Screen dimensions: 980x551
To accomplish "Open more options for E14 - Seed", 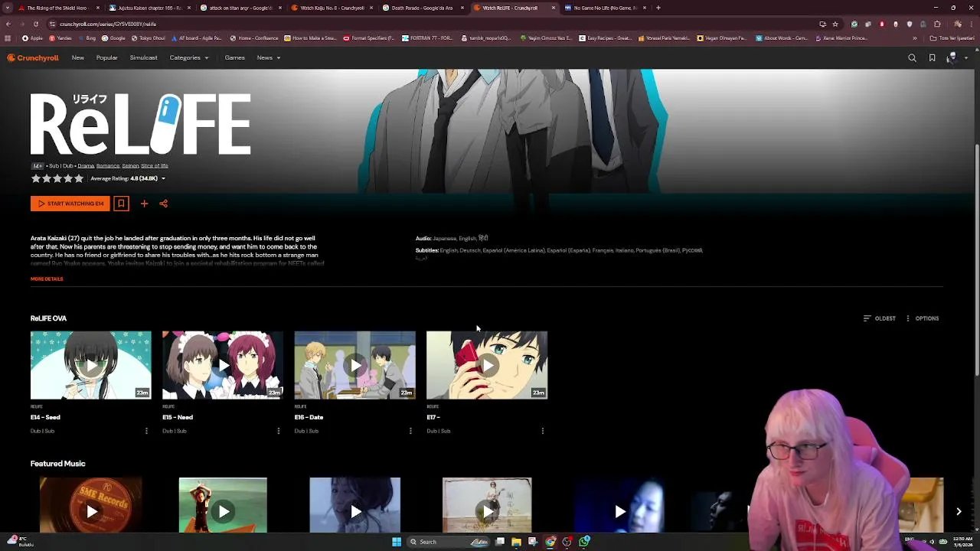I will pyautogui.click(x=146, y=431).
